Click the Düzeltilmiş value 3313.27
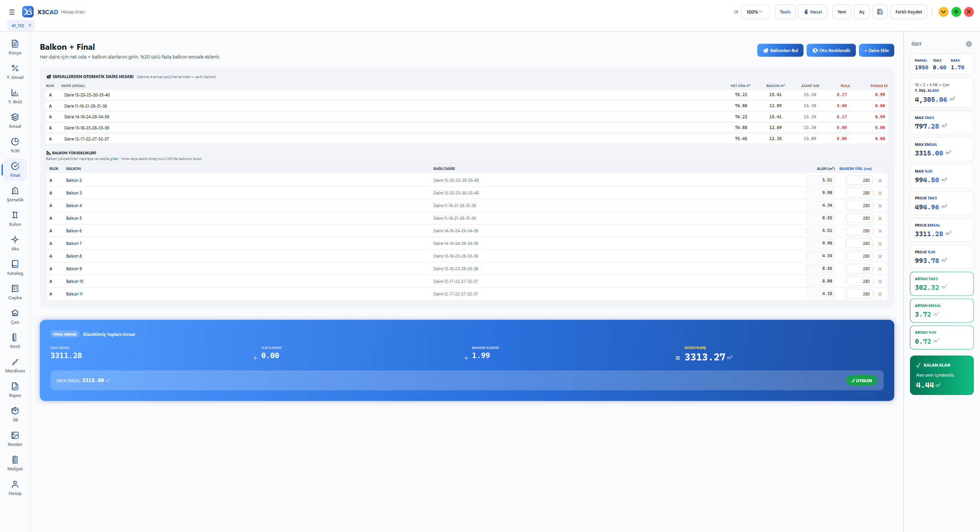The image size is (980, 532). pyautogui.click(x=705, y=357)
